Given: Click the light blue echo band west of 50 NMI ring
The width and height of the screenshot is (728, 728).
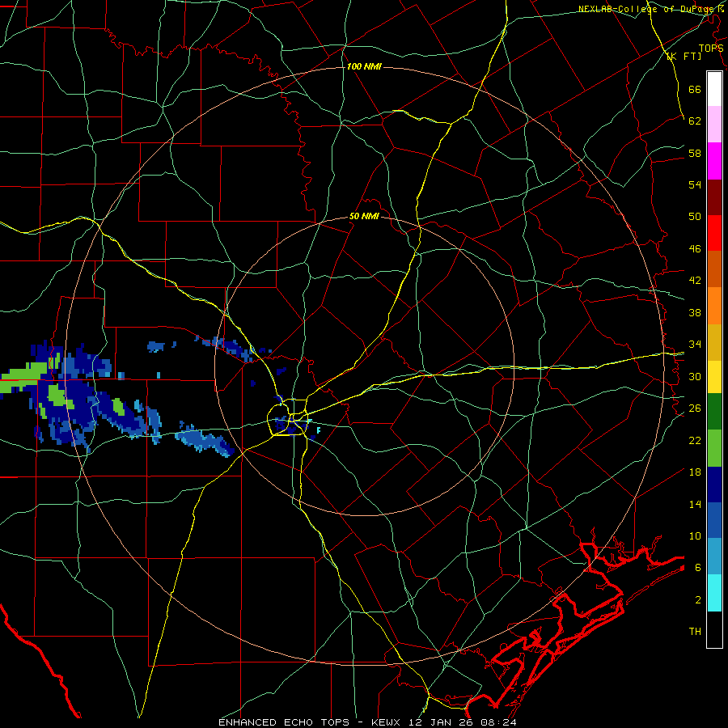Looking at the screenshot, I should click(205, 440).
